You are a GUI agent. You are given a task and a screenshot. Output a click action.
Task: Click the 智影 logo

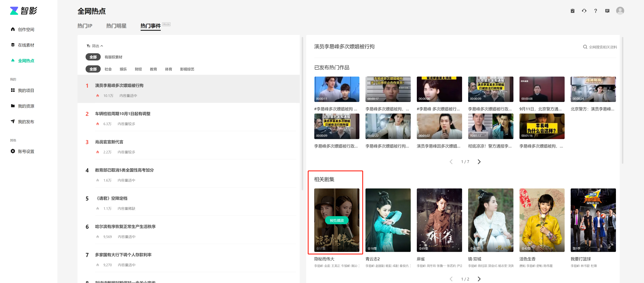pyautogui.click(x=23, y=11)
